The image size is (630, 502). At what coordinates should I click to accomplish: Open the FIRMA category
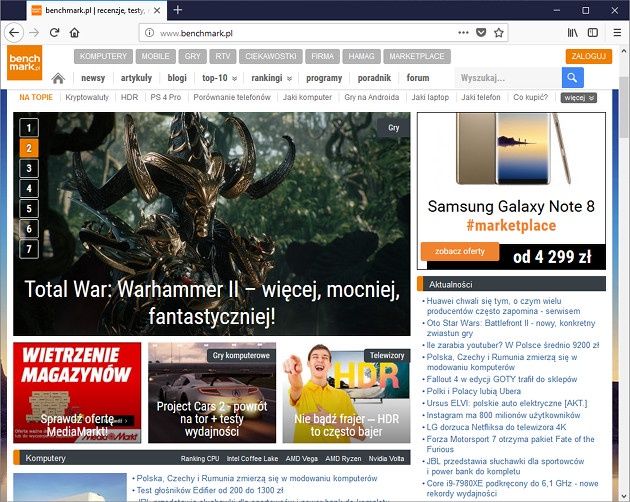323,56
